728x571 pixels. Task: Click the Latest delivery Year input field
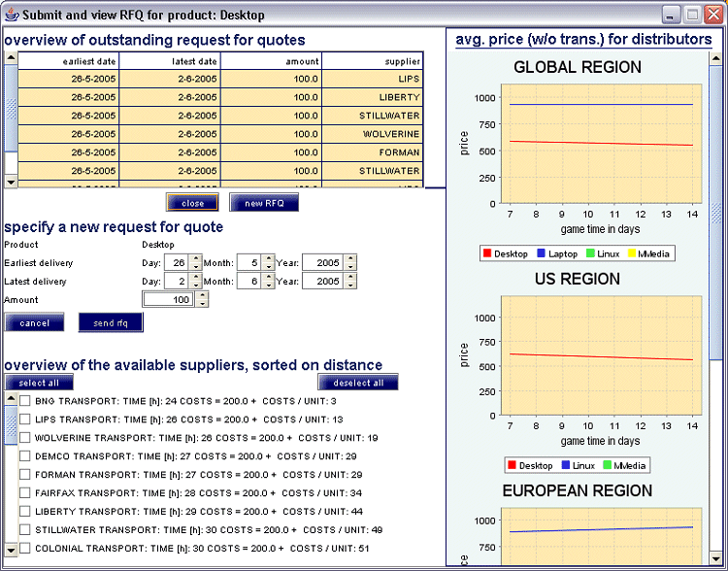pos(323,281)
